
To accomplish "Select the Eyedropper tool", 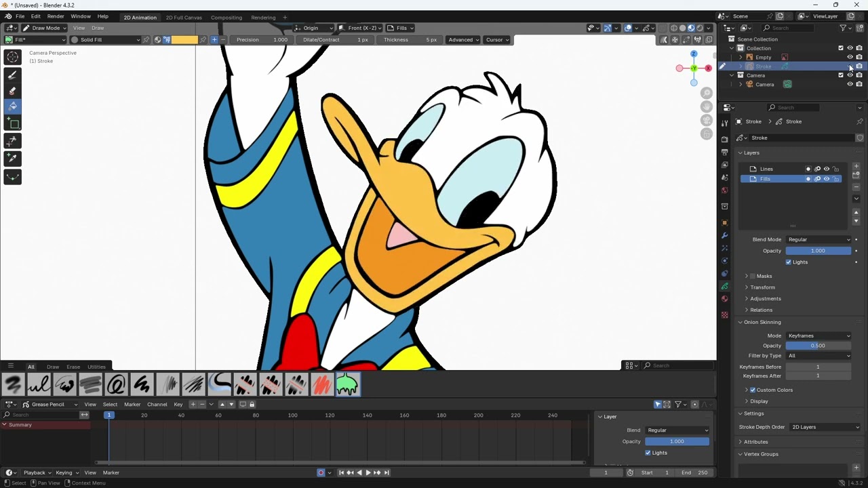I will (13, 158).
